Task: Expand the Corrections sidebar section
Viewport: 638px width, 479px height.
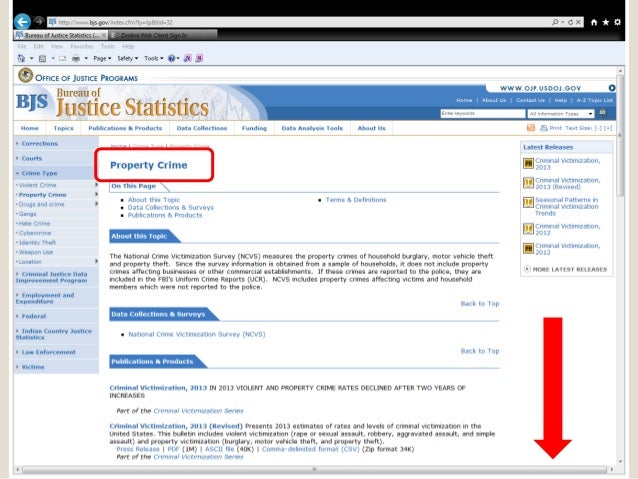Action: [x=37, y=144]
